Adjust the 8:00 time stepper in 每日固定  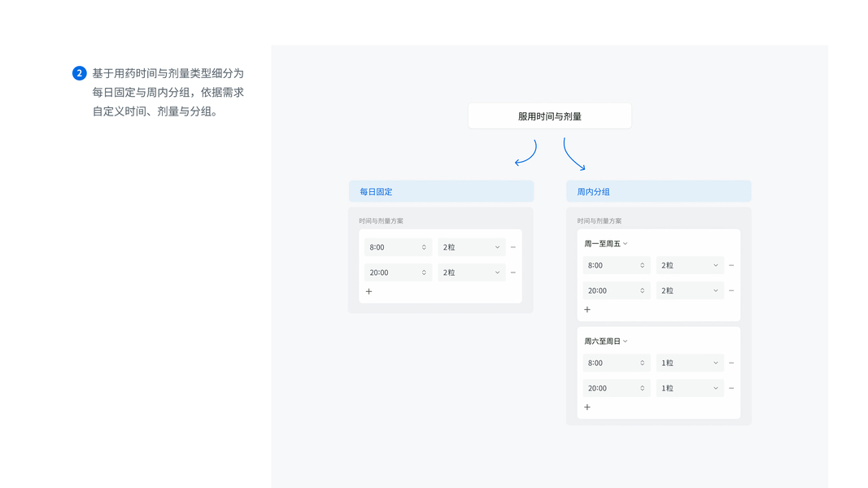click(424, 247)
